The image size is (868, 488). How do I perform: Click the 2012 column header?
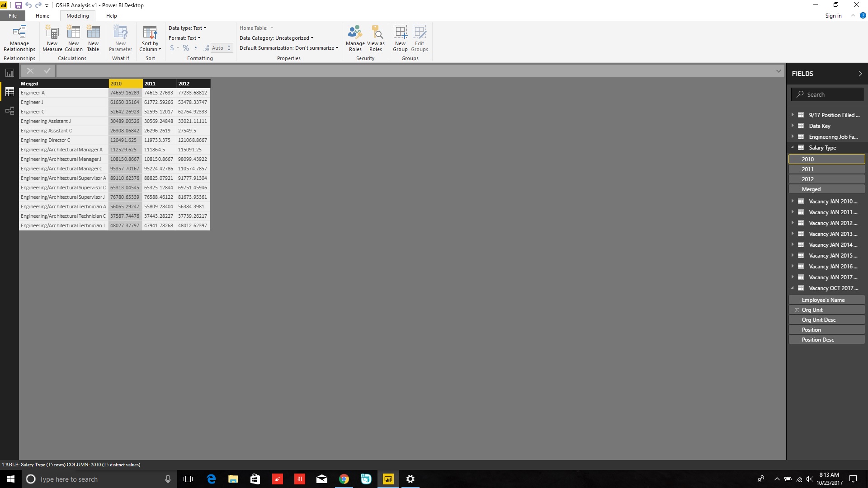pos(193,84)
